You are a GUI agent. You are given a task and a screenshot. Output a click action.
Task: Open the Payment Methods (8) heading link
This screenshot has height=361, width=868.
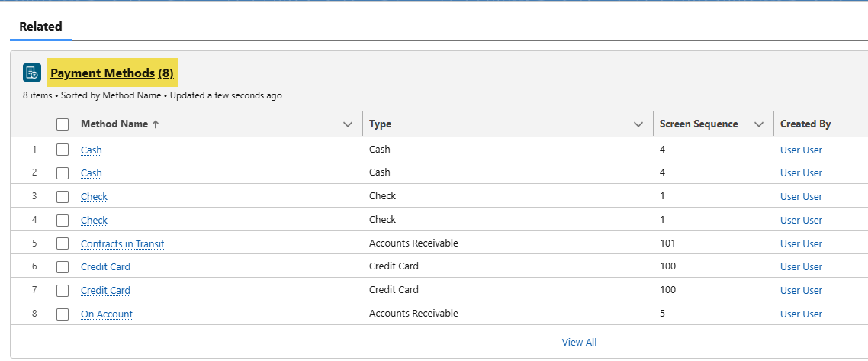(x=112, y=73)
